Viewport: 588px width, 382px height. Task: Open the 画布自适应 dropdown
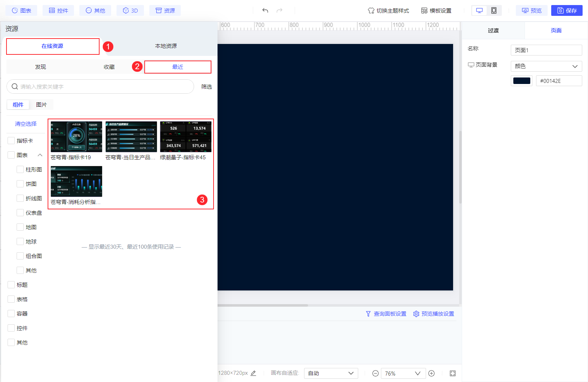[331, 373]
